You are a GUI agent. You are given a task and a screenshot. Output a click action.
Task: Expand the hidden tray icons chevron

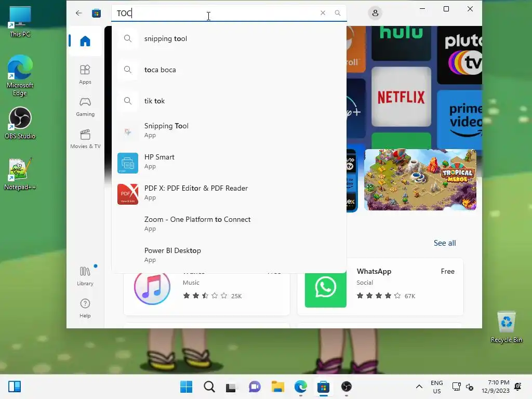(419, 387)
